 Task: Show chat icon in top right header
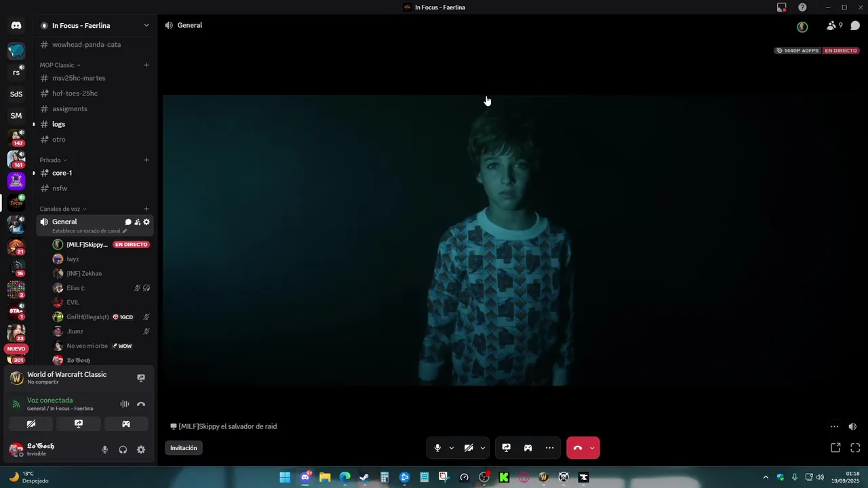(855, 26)
